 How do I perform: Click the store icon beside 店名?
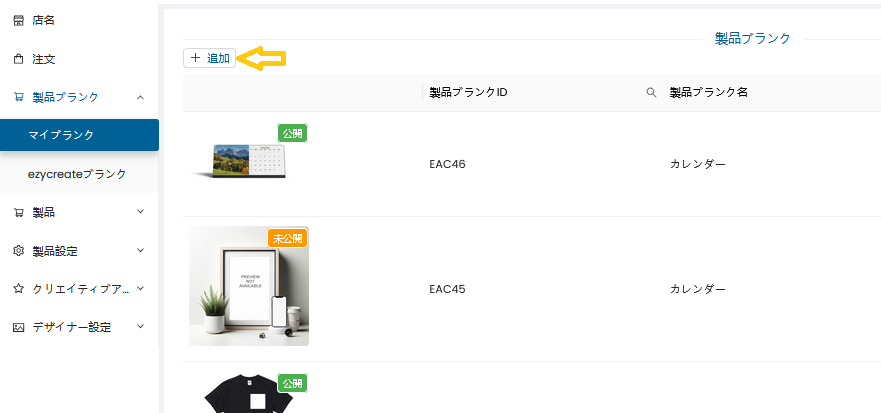[18, 21]
